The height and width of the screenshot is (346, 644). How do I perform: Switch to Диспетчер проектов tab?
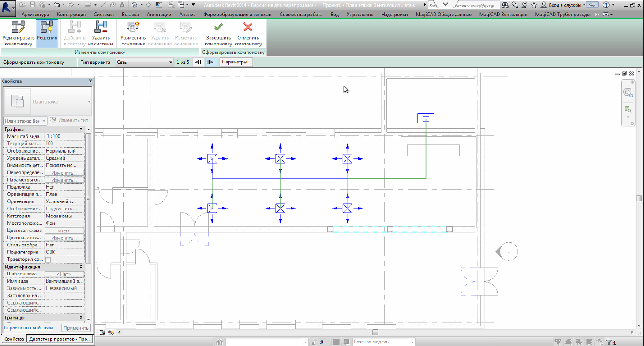pyautogui.click(x=60, y=339)
